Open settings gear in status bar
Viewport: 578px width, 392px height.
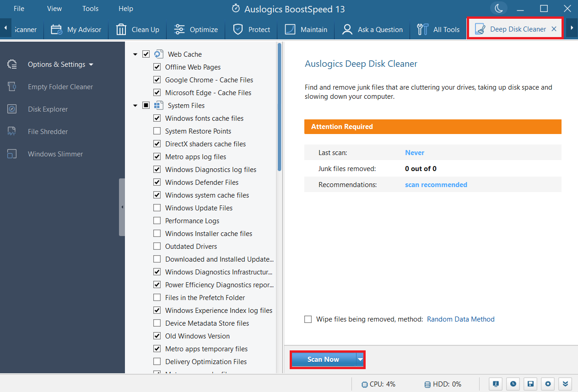[548, 384]
